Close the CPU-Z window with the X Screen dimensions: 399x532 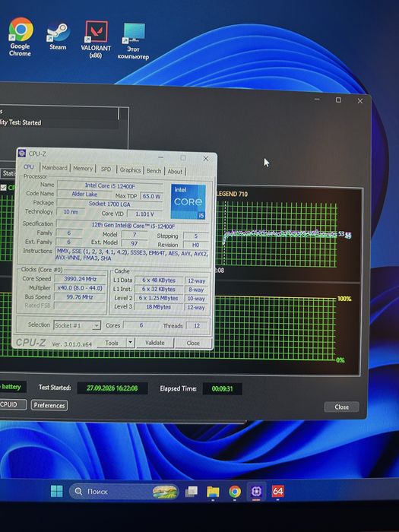206,158
